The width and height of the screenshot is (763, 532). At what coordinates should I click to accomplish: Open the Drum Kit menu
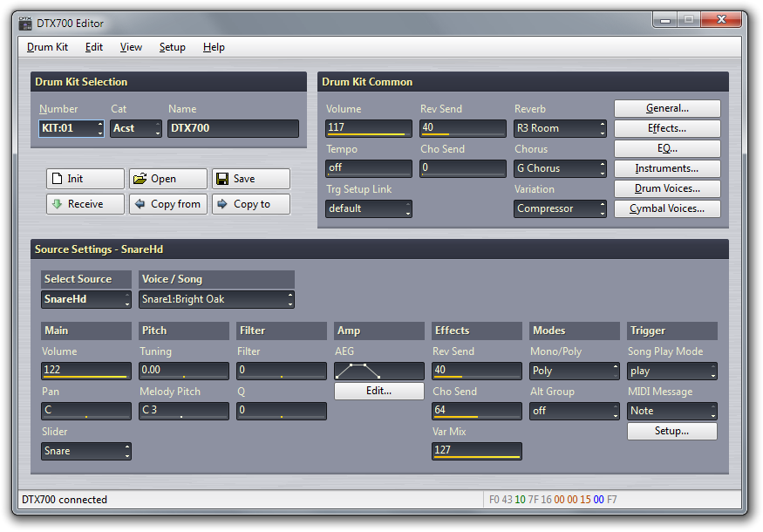[47, 47]
